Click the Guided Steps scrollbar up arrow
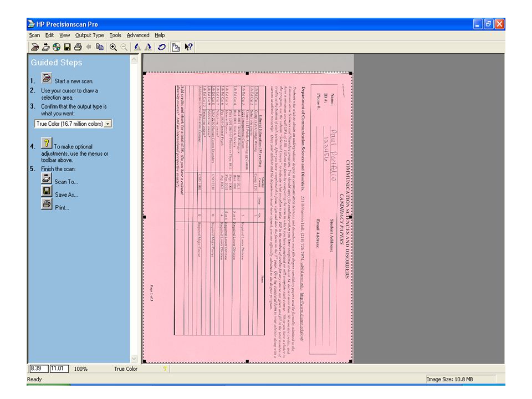532x399 pixels. tap(134, 60)
